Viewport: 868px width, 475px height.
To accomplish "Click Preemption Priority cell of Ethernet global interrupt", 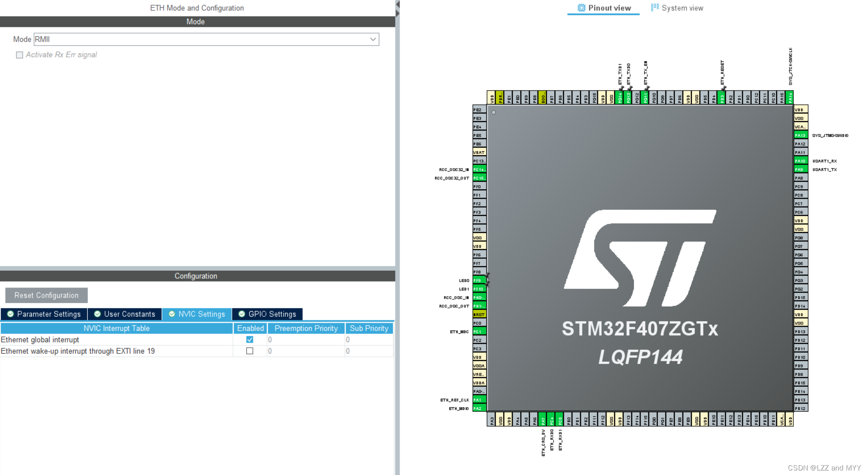I will pos(306,339).
